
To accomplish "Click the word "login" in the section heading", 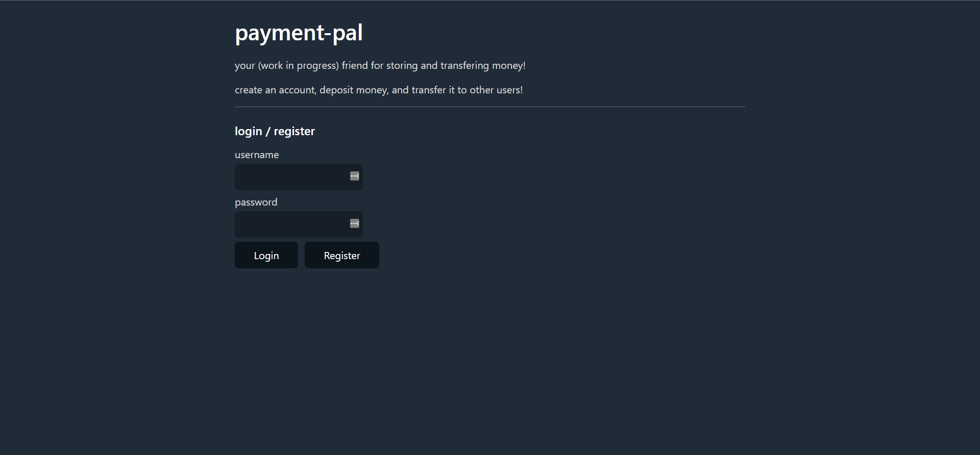I will pos(249,131).
